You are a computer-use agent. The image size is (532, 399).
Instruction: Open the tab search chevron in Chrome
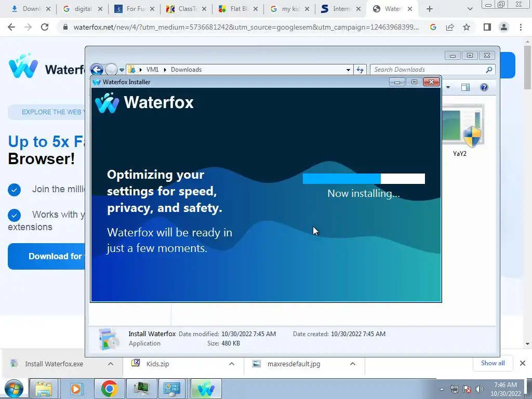tap(470, 9)
